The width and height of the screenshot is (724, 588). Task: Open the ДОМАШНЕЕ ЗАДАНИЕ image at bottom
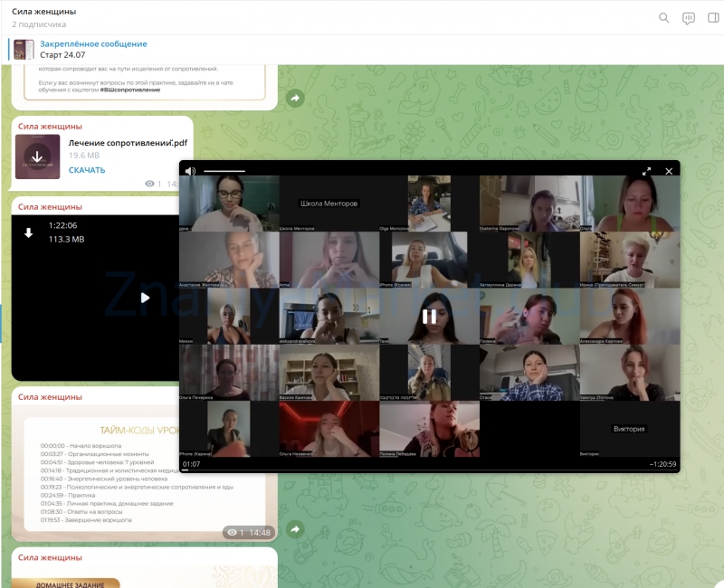63,582
